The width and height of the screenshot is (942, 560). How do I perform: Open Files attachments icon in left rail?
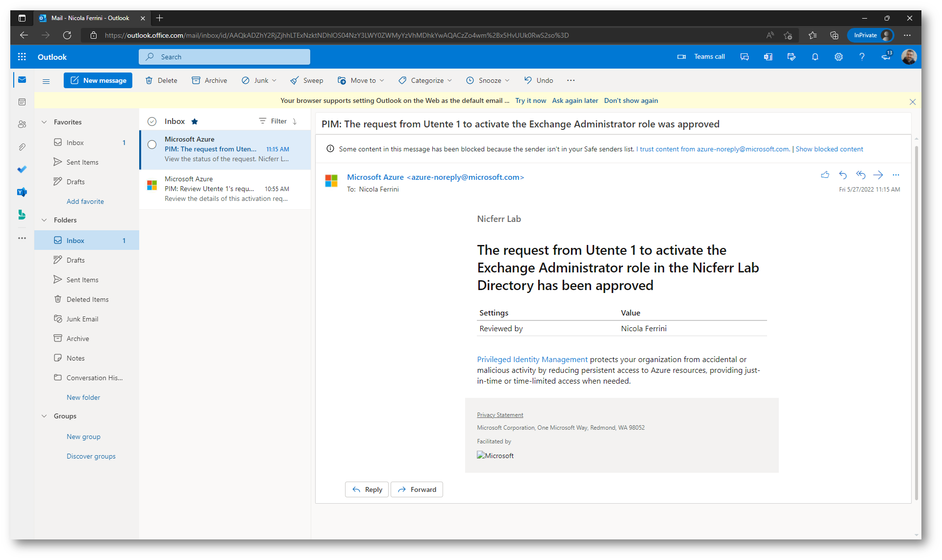pyautogui.click(x=22, y=147)
